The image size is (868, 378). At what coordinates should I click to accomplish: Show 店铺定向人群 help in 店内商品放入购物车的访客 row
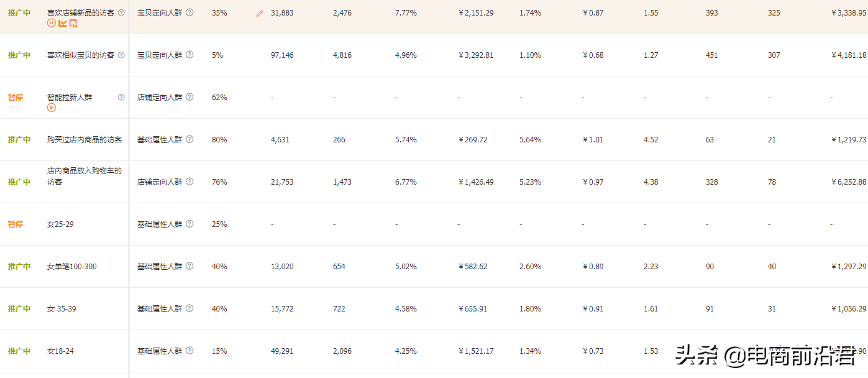click(190, 182)
